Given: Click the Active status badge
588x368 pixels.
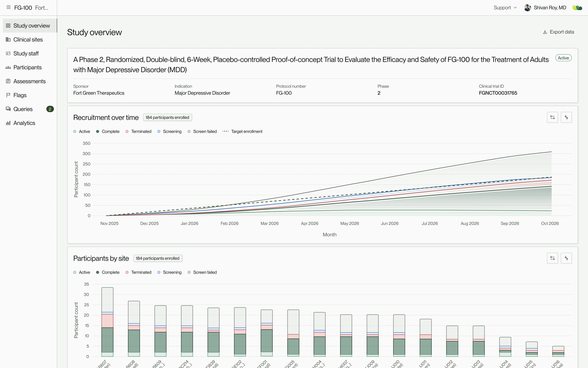Looking at the screenshot, I should coord(563,58).
